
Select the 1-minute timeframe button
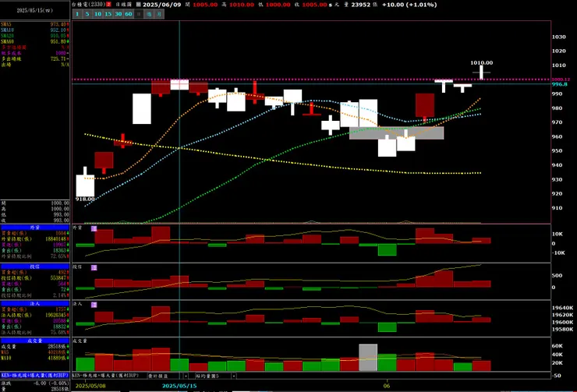(x=77, y=14)
